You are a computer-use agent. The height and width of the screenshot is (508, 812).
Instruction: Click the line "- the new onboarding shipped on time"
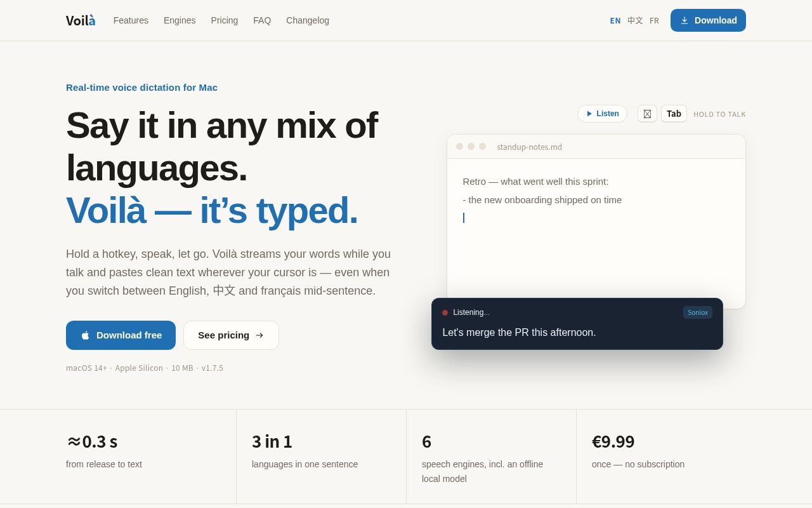pos(542,200)
